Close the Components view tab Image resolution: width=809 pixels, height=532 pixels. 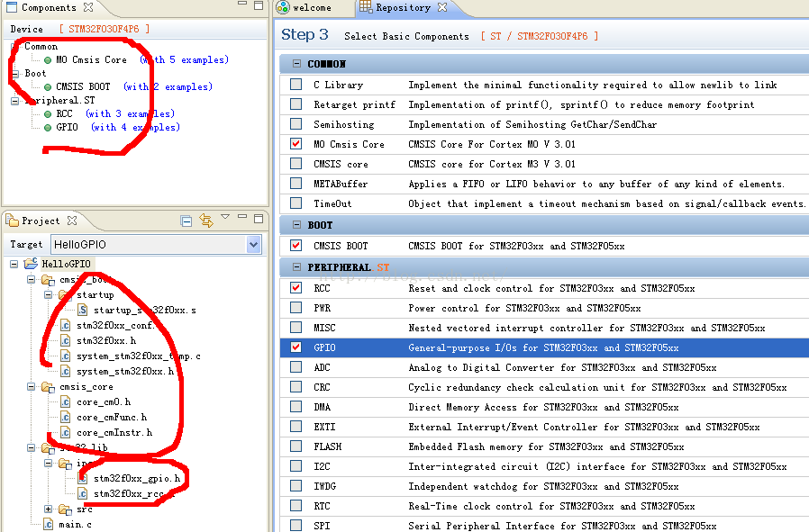click(88, 7)
